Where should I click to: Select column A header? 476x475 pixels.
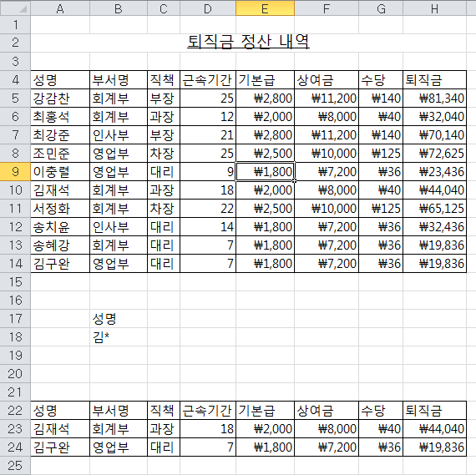click(60, 8)
